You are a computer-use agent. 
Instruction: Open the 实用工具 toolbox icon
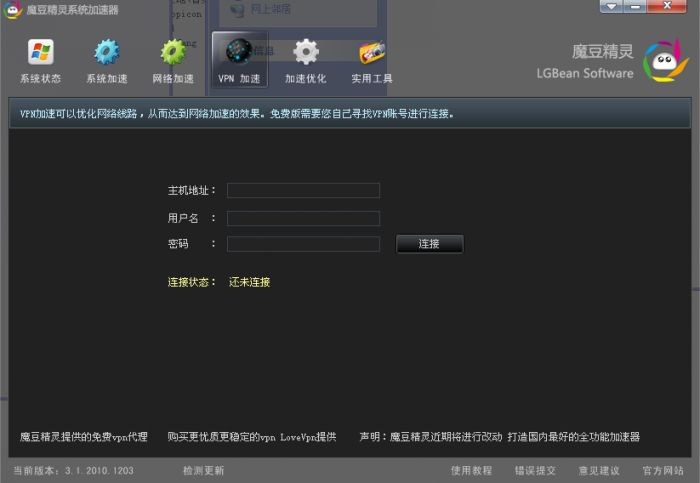[x=372, y=53]
